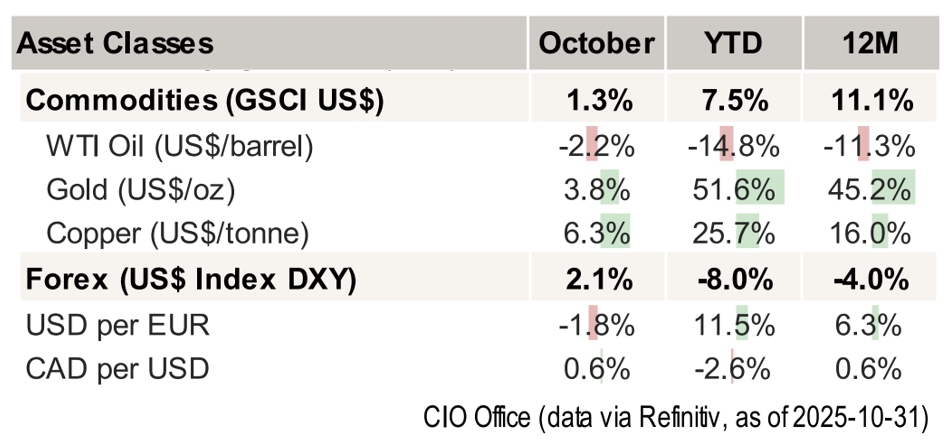Screen dimensions: 944x446
Task: Click the Asset Classes header cell
Action: click(116, 43)
